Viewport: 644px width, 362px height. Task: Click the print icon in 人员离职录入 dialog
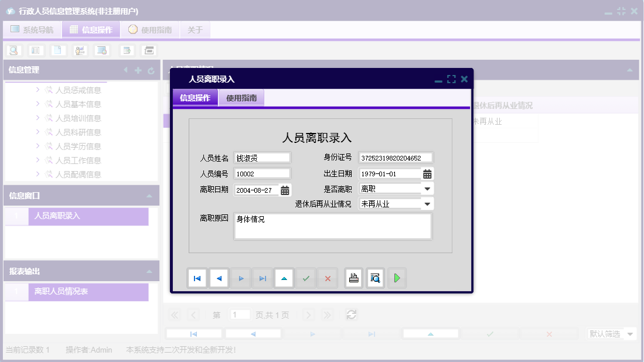354,278
